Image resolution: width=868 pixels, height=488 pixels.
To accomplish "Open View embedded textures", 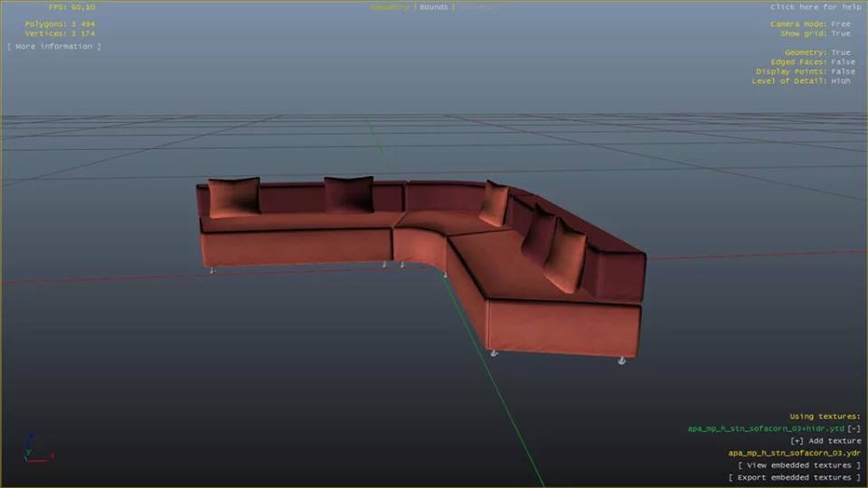I will point(799,465).
